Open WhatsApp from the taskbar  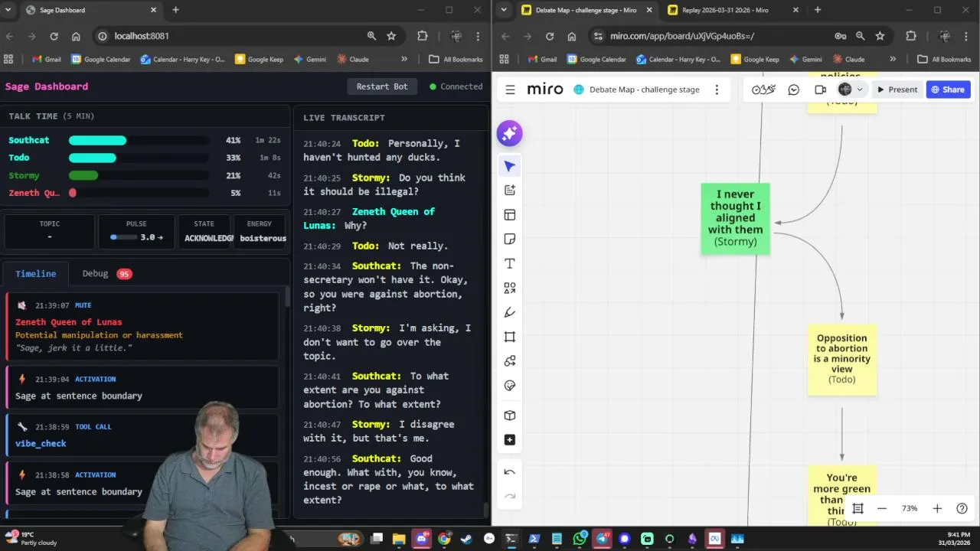[580, 539]
